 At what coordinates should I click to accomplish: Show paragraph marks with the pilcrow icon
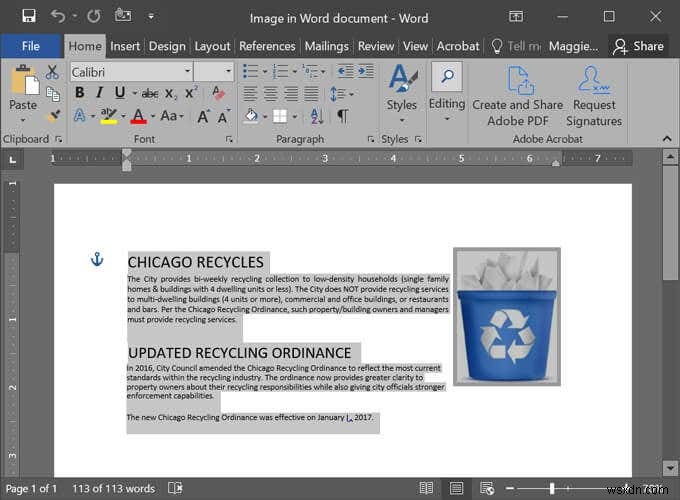coord(343,116)
